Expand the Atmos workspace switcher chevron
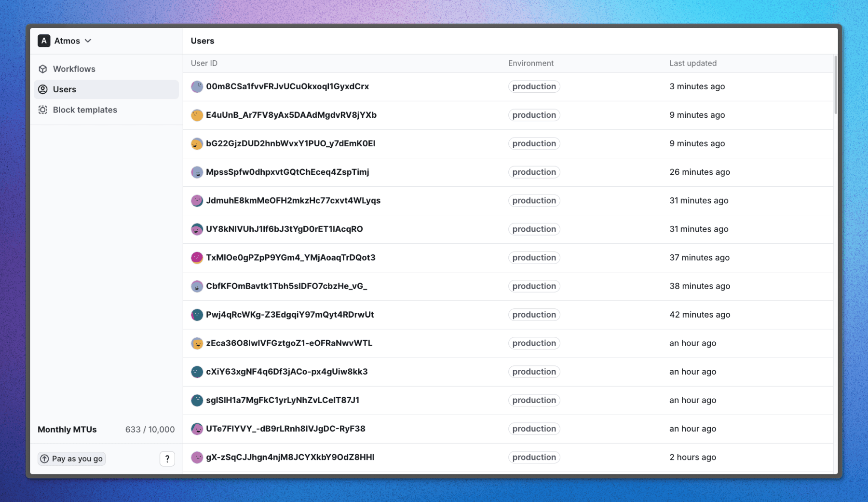Viewport: 868px width, 502px height. tap(88, 41)
